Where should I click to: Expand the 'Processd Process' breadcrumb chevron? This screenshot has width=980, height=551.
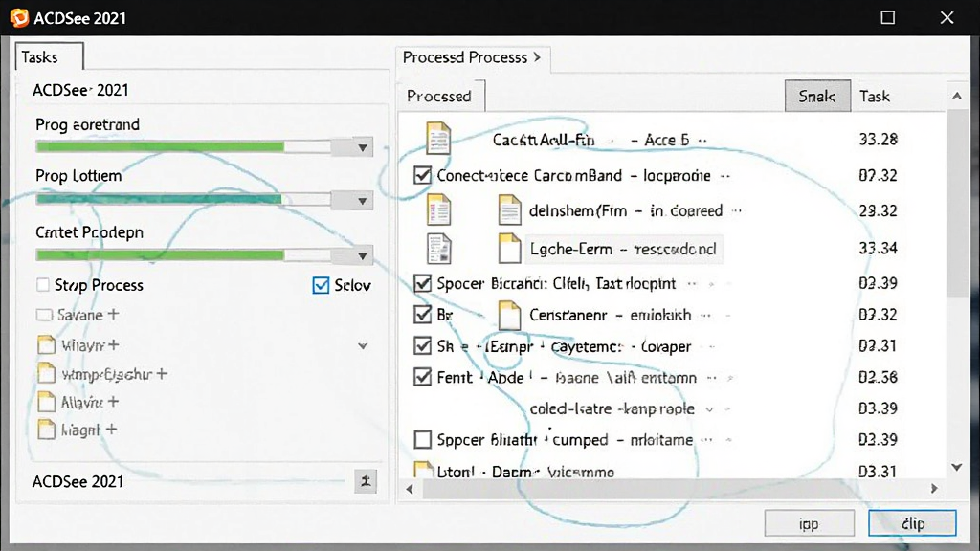point(537,57)
